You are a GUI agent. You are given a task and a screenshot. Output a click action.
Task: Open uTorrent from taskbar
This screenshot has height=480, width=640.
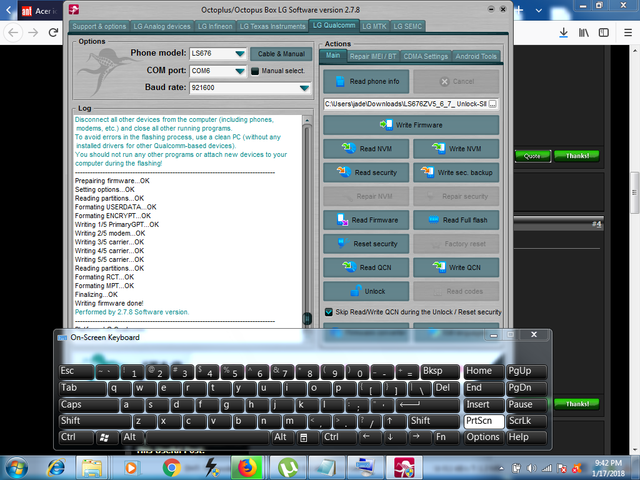pyautogui.click(x=288, y=468)
